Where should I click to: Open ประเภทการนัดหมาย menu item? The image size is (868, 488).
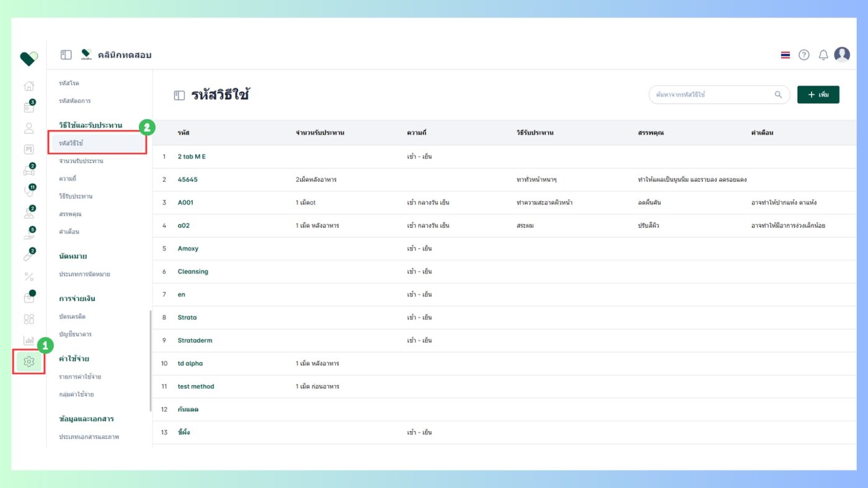pyautogui.click(x=84, y=274)
